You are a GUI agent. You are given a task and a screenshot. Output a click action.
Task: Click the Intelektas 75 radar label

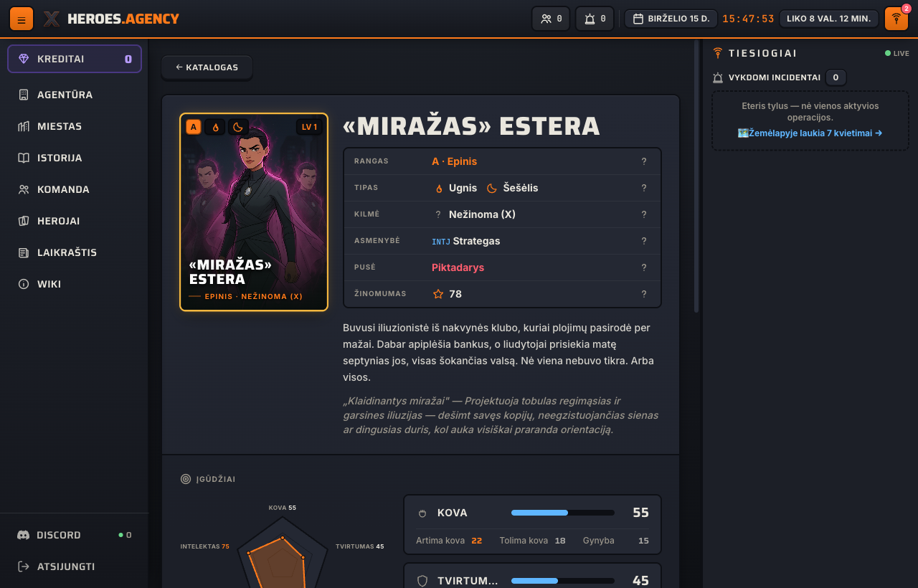[205, 546]
